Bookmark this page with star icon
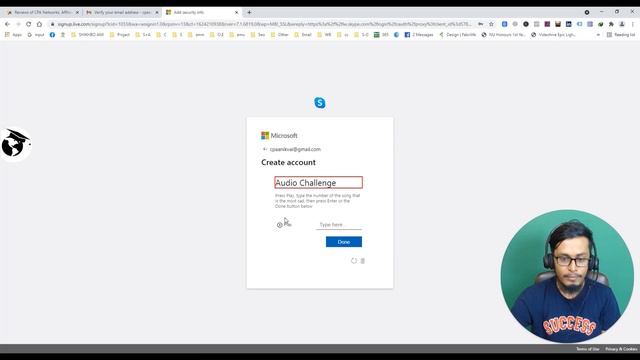This screenshot has width=640, height=360. coord(491,24)
